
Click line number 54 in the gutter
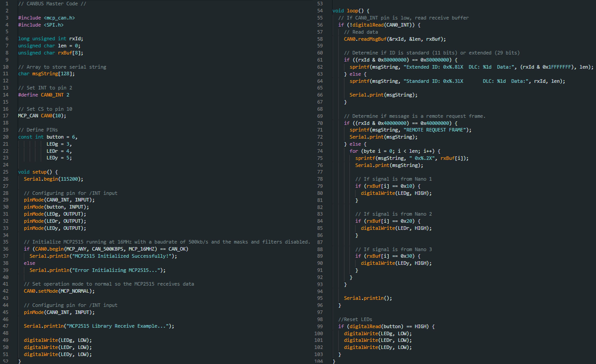[320, 11]
